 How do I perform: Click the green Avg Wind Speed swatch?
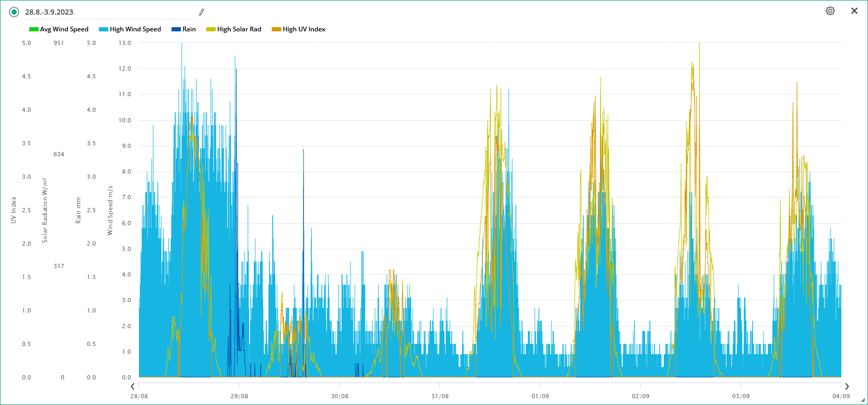click(34, 29)
